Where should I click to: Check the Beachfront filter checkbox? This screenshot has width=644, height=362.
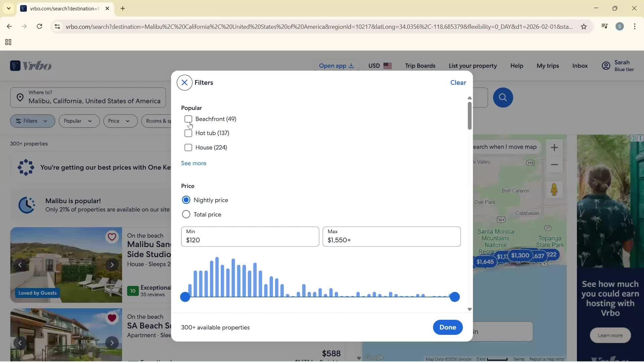point(188,119)
